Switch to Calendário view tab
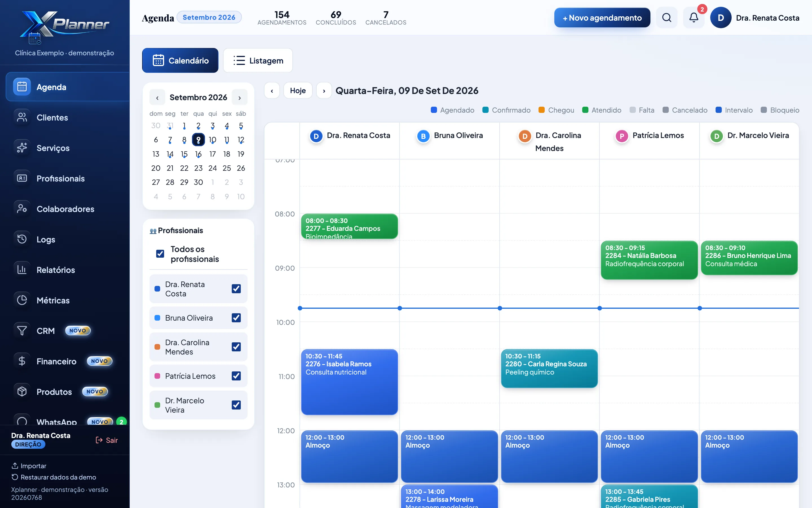Viewport: 812px width, 508px height. click(x=180, y=60)
